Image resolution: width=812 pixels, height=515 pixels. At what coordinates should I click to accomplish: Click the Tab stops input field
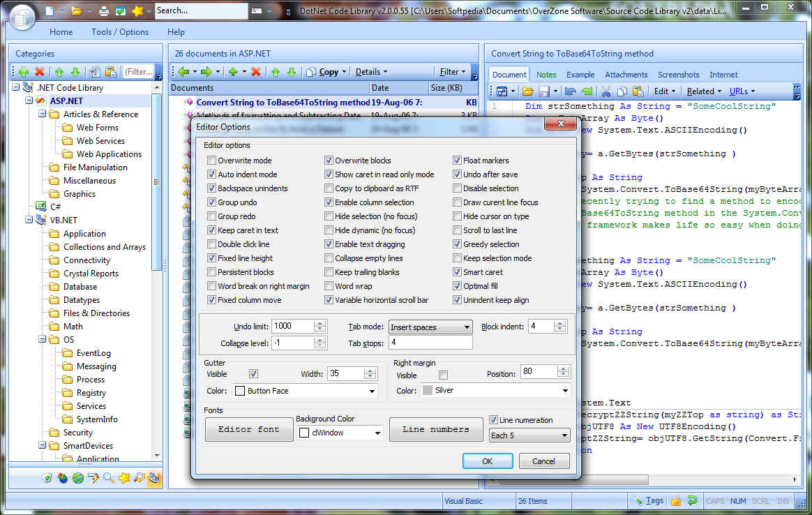click(430, 343)
